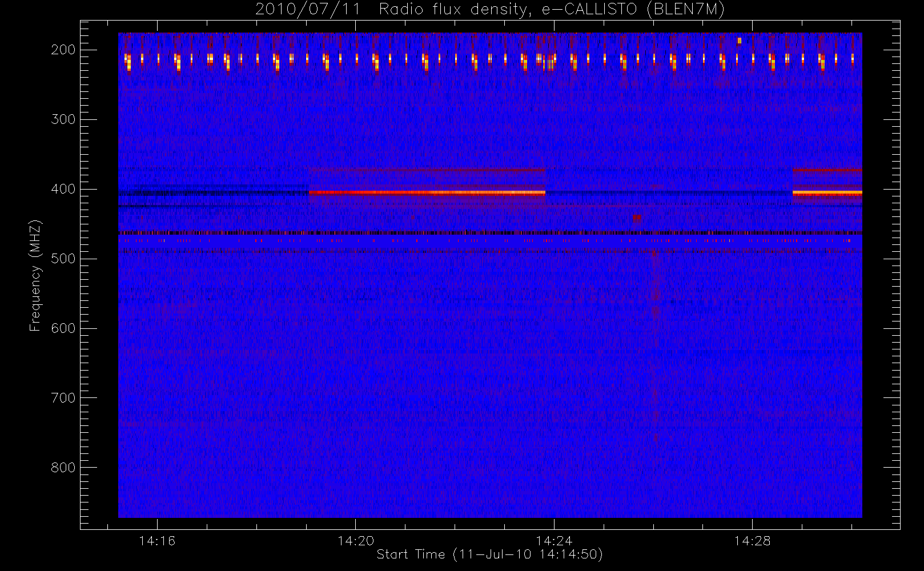The width and height of the screenshot is (924, 571).
Task: Click the small dark red blob after 14:24
Action: tap(637, 218)
